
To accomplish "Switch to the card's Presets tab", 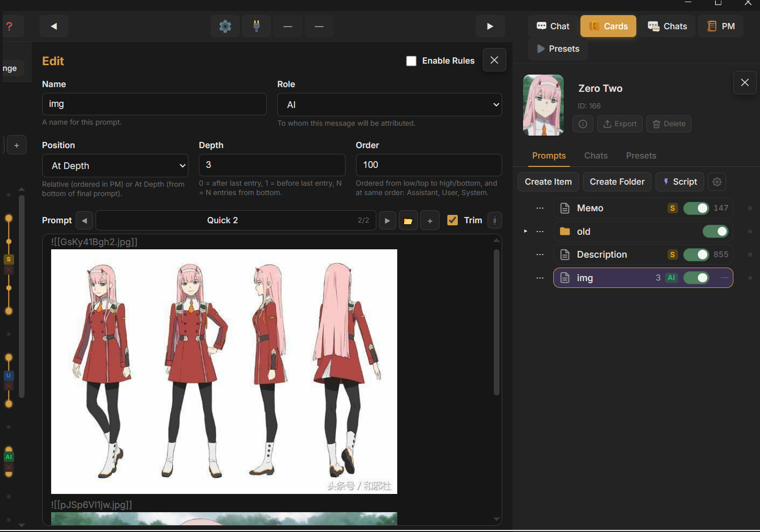I will pos(641,156).
